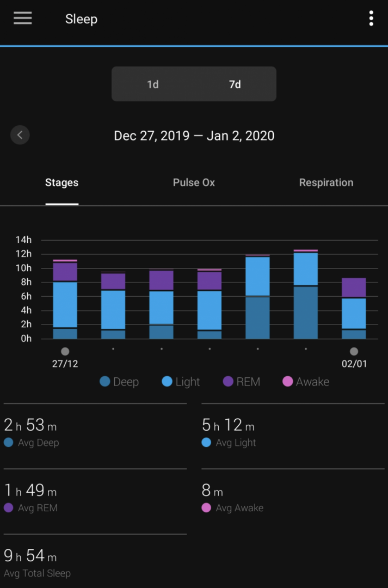Tap the Awake legend dot

click(x=287, y=381)
